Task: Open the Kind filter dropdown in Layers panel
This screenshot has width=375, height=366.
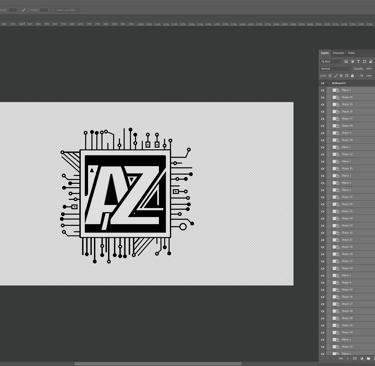Action: [x=331, y=62]
